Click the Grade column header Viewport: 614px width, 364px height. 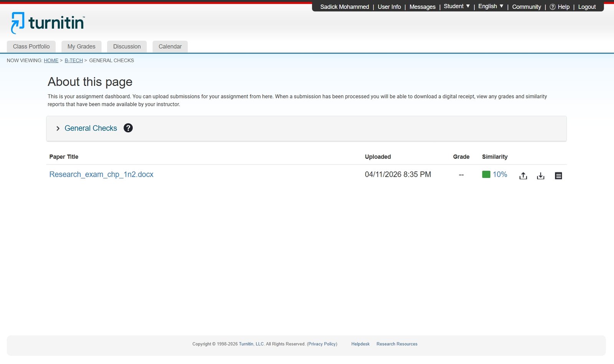click(461, 157)
